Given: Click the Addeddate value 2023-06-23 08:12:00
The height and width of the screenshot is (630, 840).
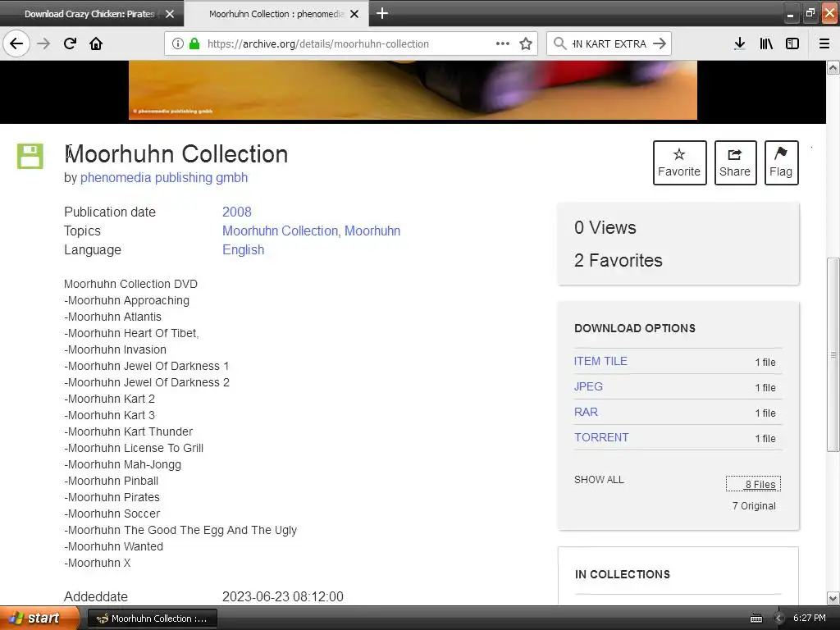Looking at the screenshot, I should [x=283, y=596].
